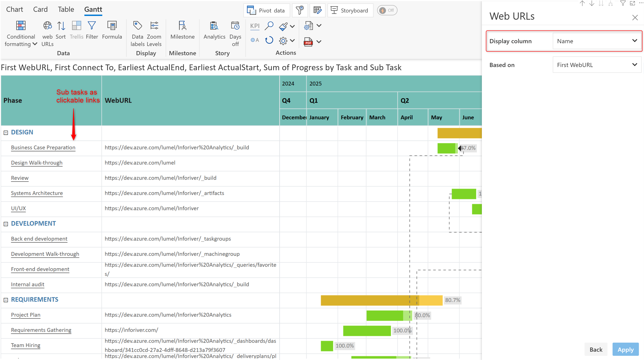This screenshot has height=360, width=644.
Task: Click the Back button
Action: click(596, 349)
